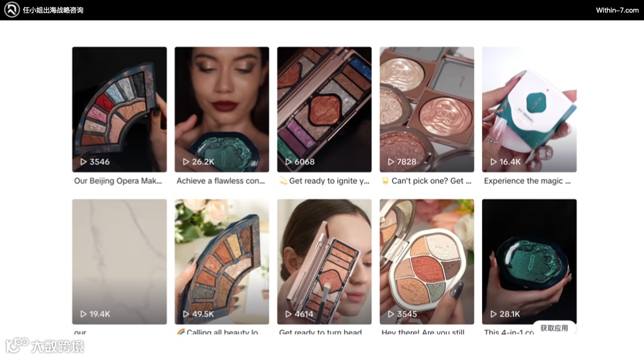The image size is (644, 358).
Task: Click the play icon beside 6068 count
Action: 289,162
